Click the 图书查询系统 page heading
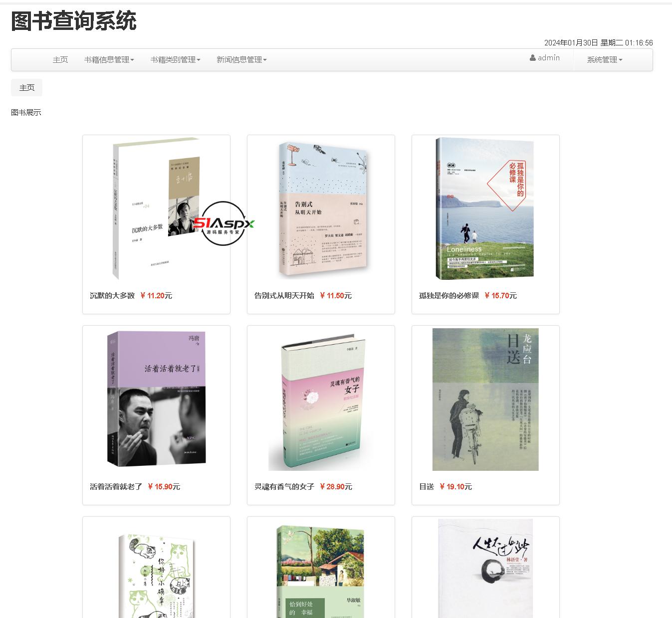Screen dimensions: 672x618 click(x=74, y=21)
